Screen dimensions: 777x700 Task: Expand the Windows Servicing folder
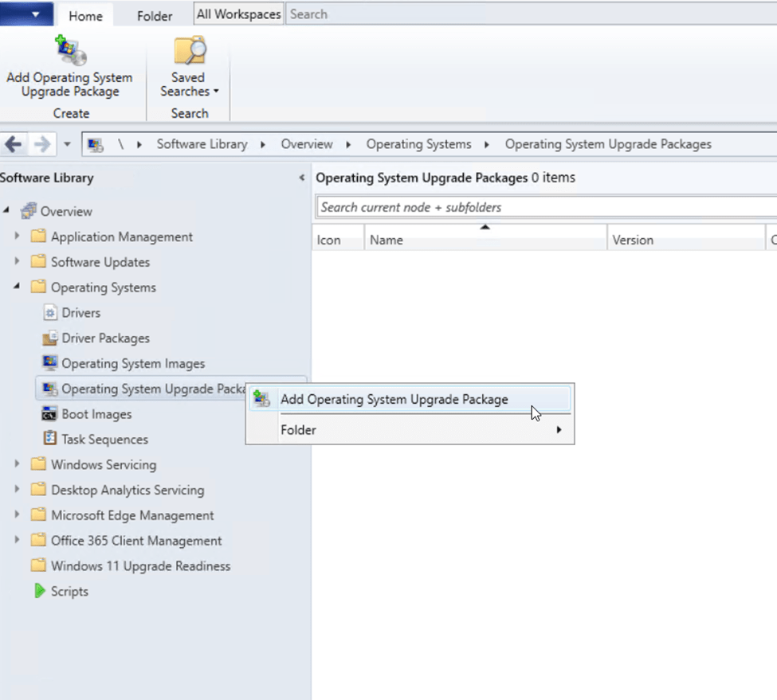tap(18, 464)
